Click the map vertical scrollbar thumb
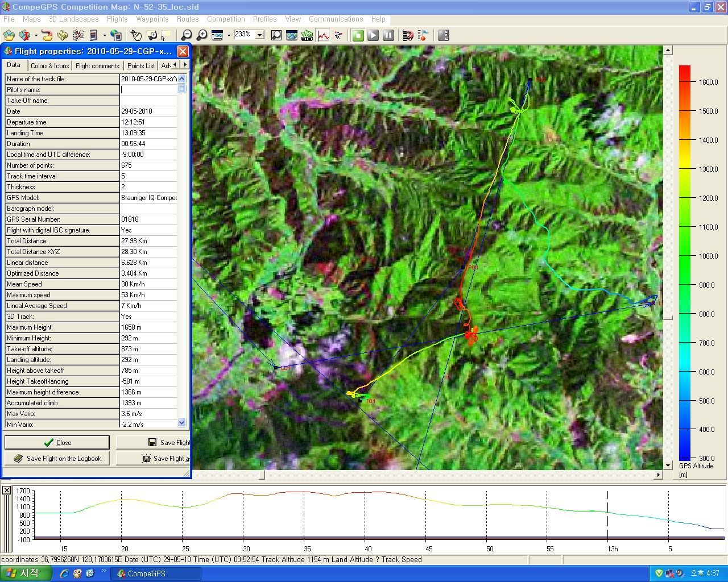 [668, 317]
